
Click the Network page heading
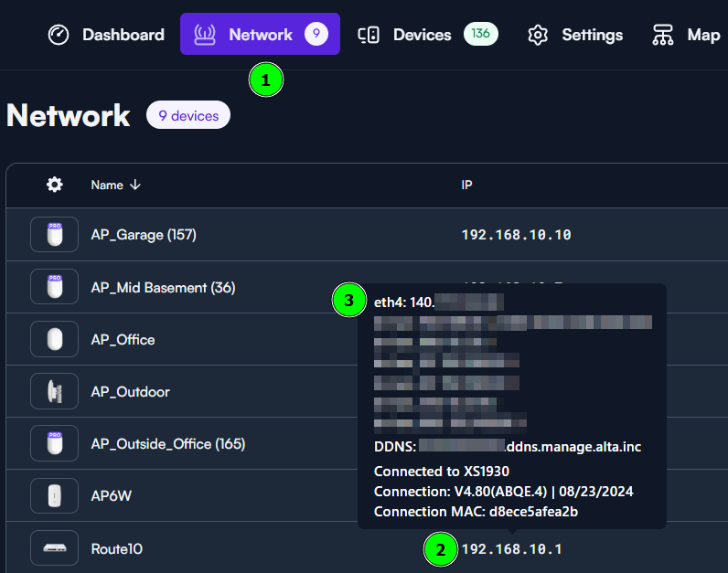(x=69, y=115)
